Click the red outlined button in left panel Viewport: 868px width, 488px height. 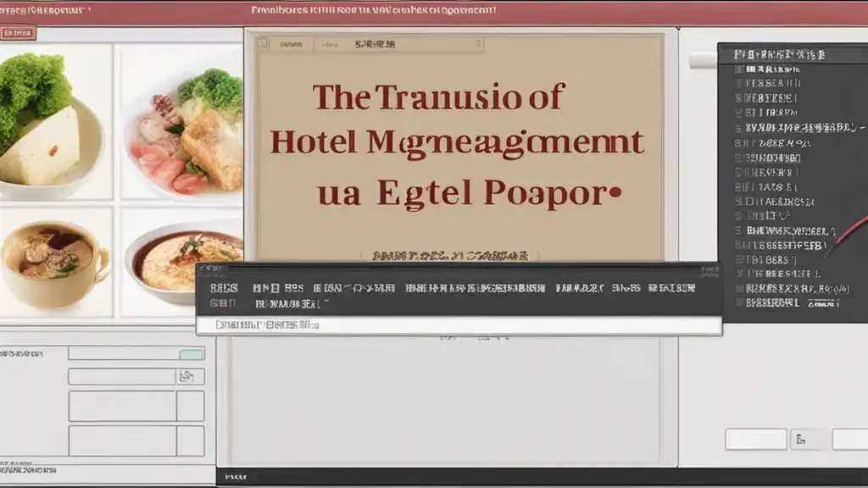click(x=18, y=33)
